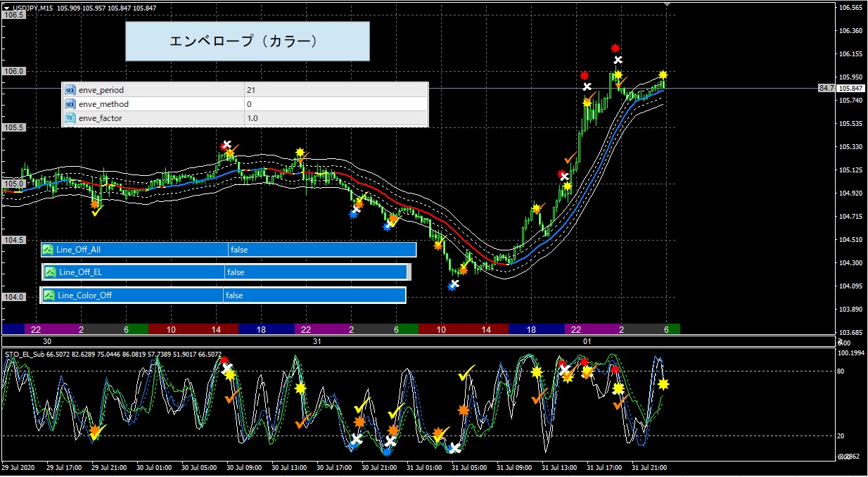Select the date label 31 on the day bar
Viewport: 868px width, 477px height.
point(317,341)
